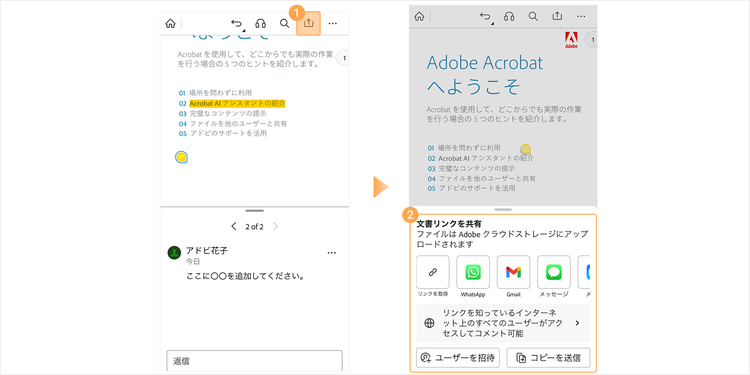
Task: Open search magnifier in left screen
Action: click(x=285, y=23)
